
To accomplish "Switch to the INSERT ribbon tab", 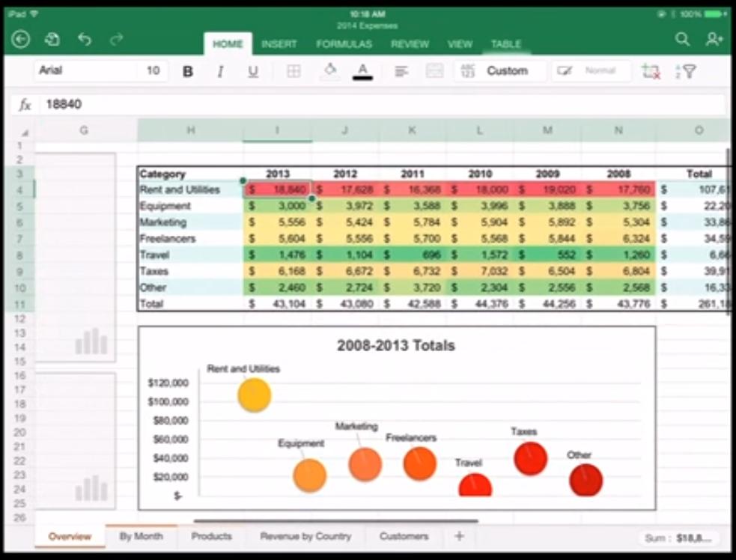I will pos(279,44).
